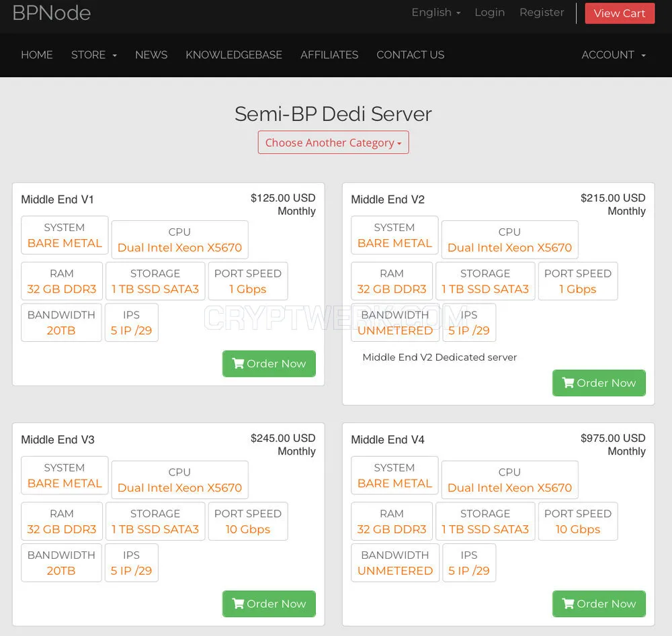Click the BPNode logo
Viewport: 672px width, 636px height.
pyautogui.click(x=52, y=13)
